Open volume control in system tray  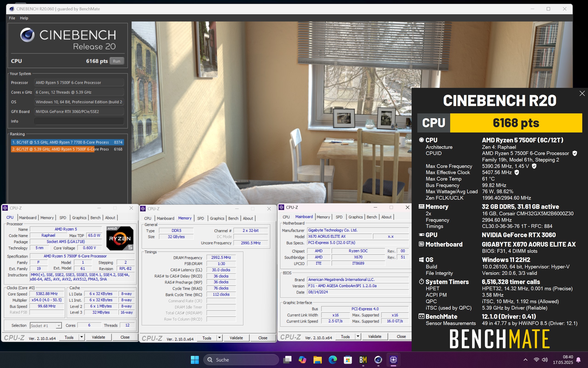545,359
